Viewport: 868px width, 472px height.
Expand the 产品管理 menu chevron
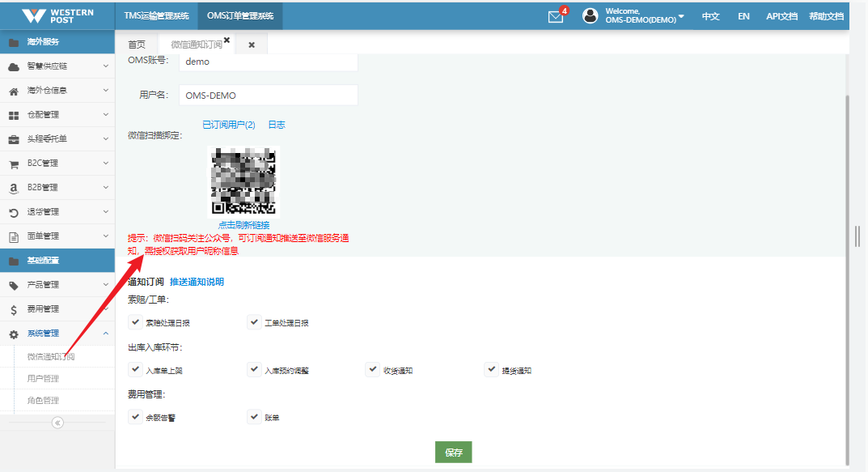[x=106, y=285]
